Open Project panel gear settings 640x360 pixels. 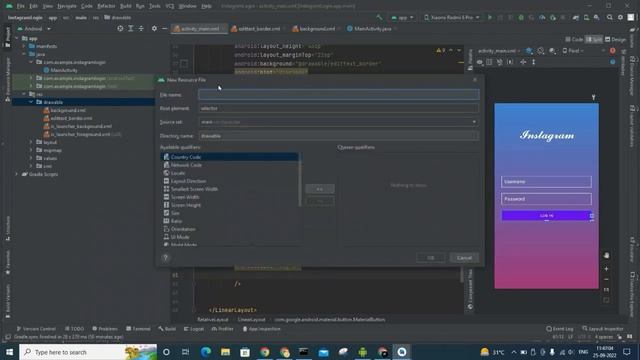point(154,29)
